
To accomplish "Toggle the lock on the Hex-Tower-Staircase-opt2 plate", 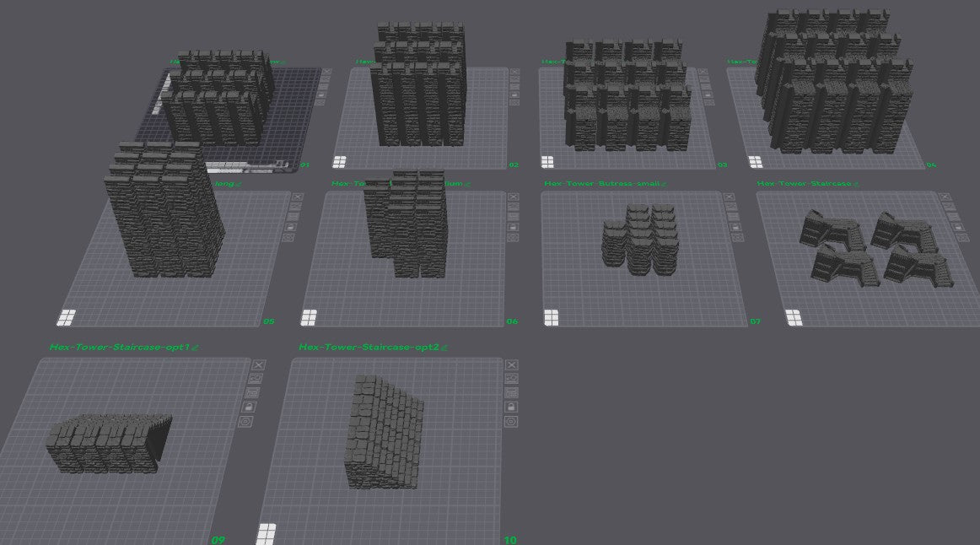I will [x=512, y=407].
